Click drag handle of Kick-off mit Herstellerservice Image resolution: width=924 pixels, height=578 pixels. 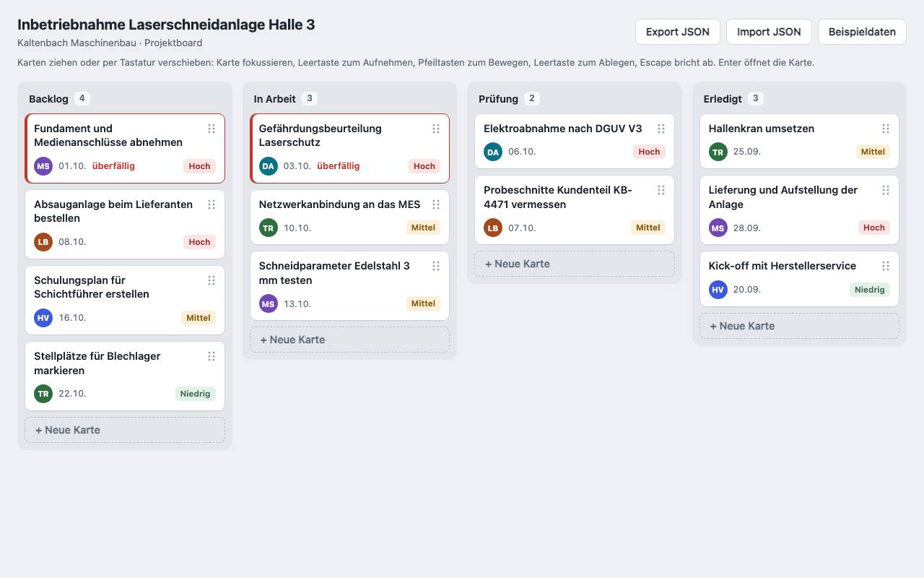(886, 266)
